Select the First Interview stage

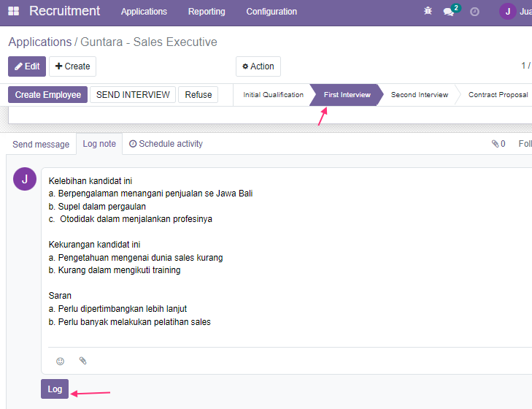click(347, 95)
